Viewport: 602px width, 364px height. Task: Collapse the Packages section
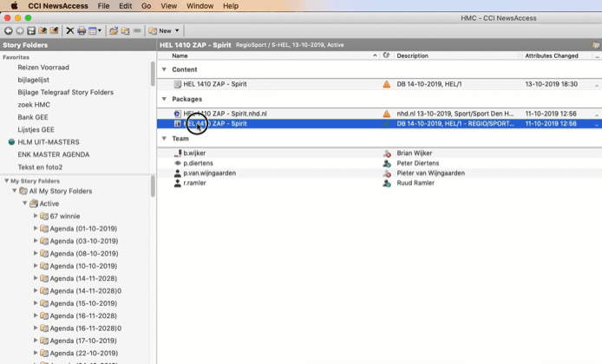[165, 99]
